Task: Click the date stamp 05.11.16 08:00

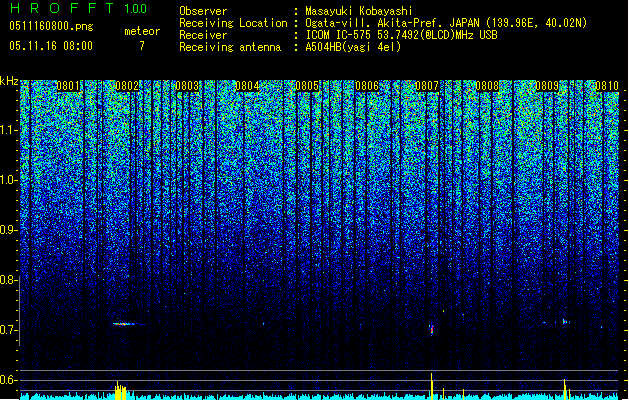Action: [x=51, y=46]
